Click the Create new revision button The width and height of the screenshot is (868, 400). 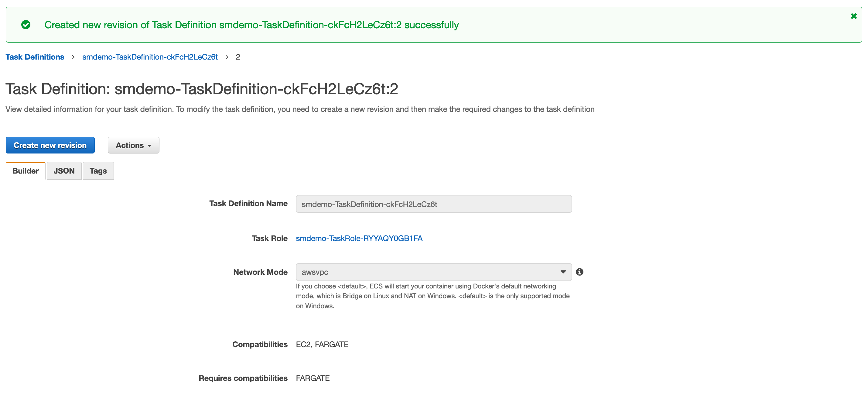point(50,145)
